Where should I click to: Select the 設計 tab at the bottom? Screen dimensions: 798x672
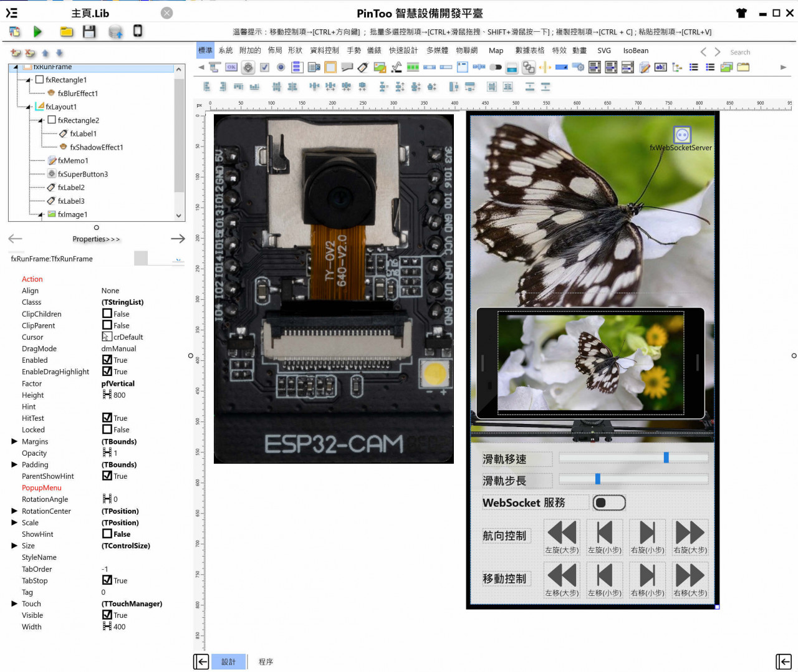229,662
